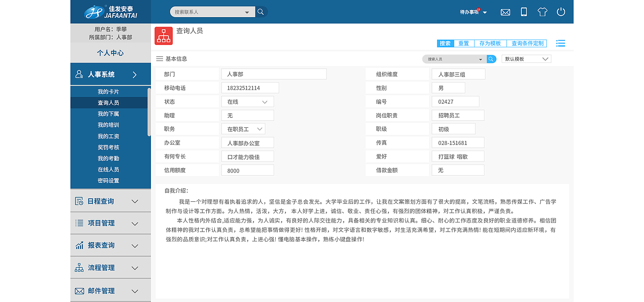Click the red org-chart icon beside 查询人员
Viewport: 644px width, 302px height.
click(x=163, y=35)
